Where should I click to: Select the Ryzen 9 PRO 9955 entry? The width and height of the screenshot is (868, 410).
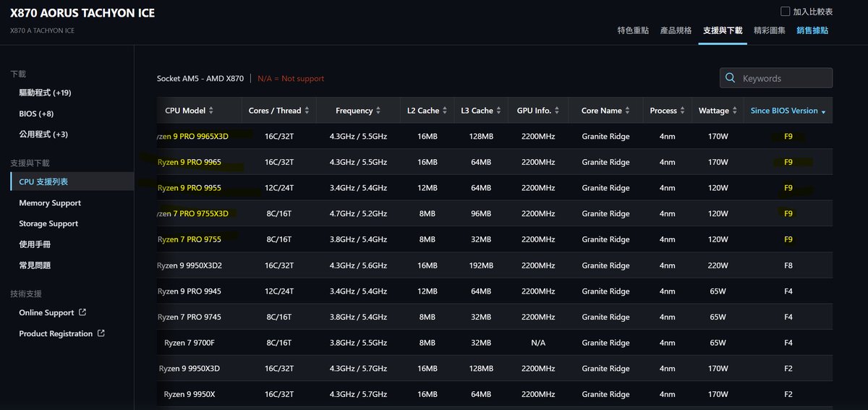point(190,188)
